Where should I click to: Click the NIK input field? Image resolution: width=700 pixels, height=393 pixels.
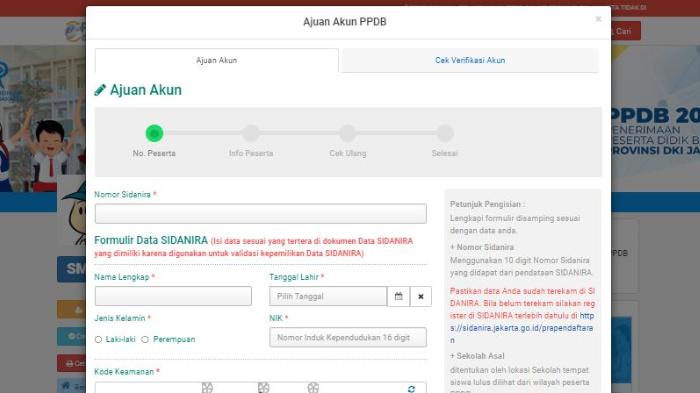(348, 337)
